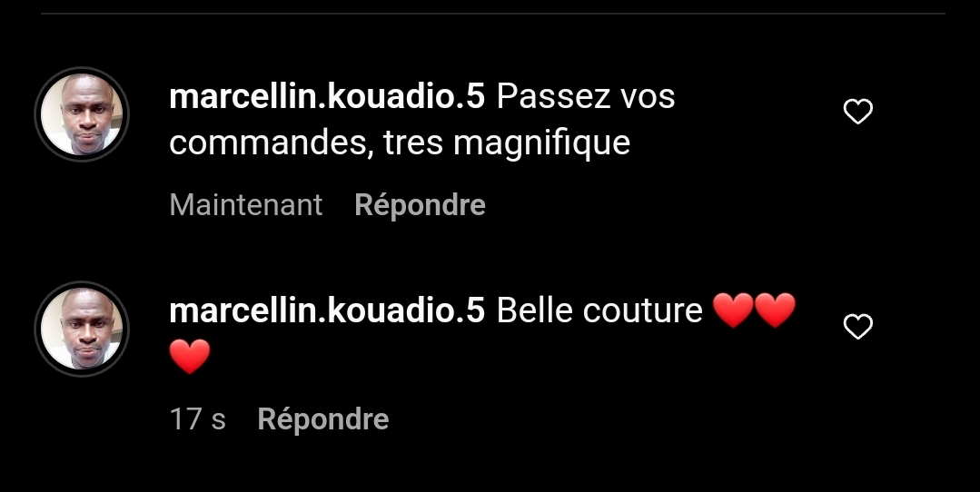Image resolution: width=980 pixels, height=492 pixels.
Task: Reply to the comment posted 17 s ago
Action: [323, 419]
